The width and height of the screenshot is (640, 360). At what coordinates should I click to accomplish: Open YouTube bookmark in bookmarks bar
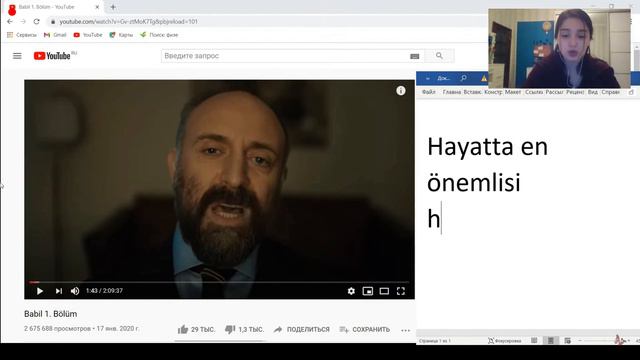point(88,35)
